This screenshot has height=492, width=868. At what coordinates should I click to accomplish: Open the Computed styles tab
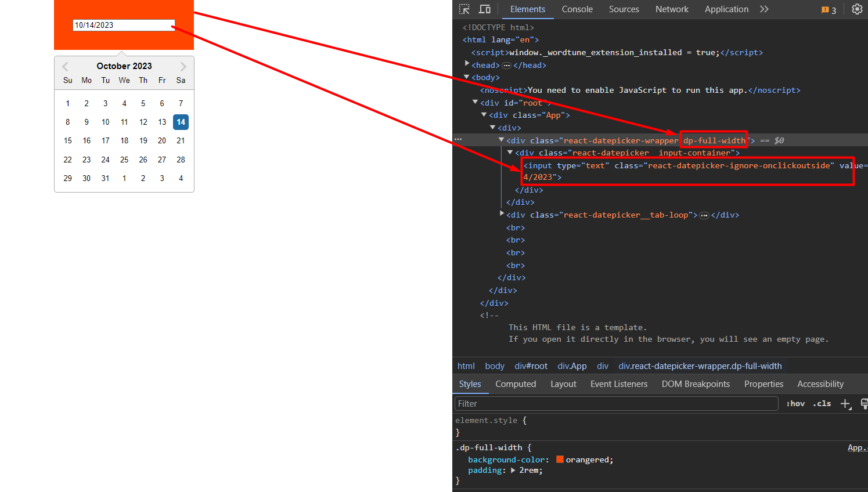[516, 384]
